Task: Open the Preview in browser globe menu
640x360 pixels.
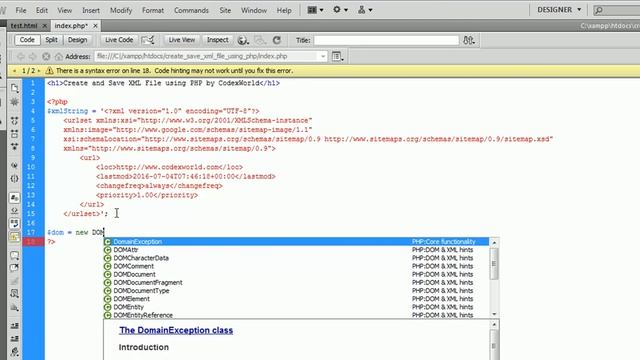Action: (x=243, y=40)
